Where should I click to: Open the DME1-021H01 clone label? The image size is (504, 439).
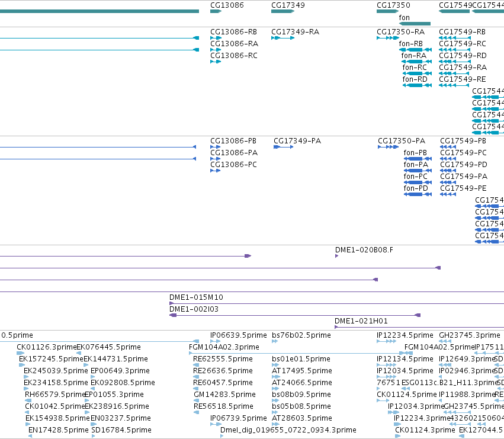click(361, 321)
